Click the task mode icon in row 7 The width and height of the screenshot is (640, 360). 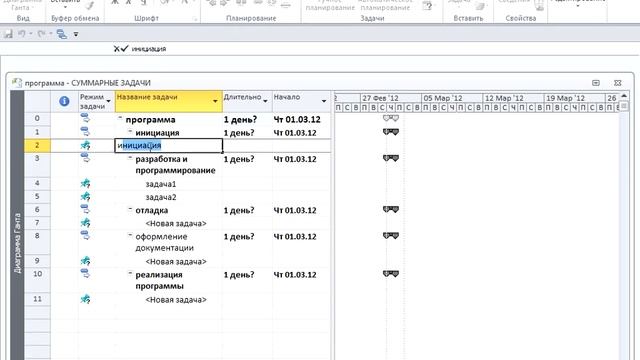coord(85,222)
